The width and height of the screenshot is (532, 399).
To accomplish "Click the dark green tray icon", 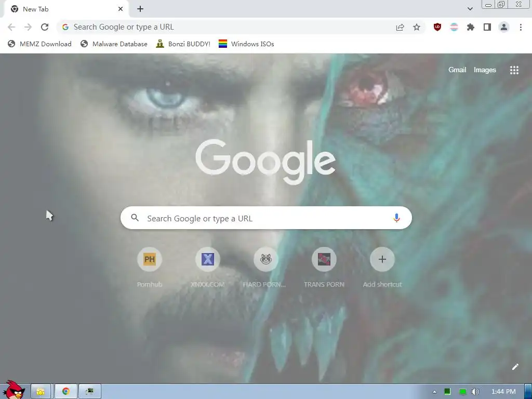I will pyautogui.click(x=447, y=392).
